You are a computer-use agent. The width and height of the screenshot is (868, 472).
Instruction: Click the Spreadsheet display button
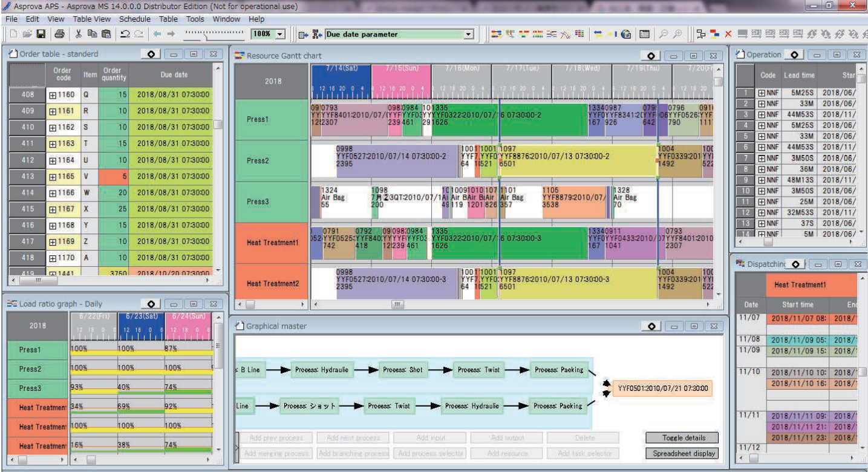(684, 453)
